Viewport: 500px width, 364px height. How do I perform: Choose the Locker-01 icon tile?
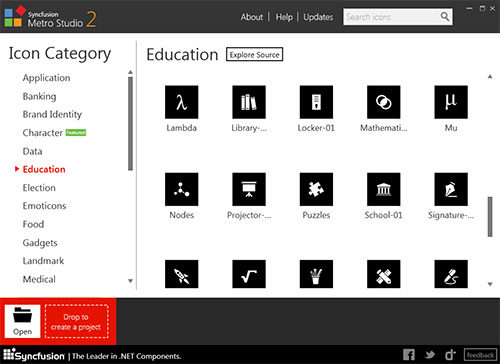(x=316, y=102)
